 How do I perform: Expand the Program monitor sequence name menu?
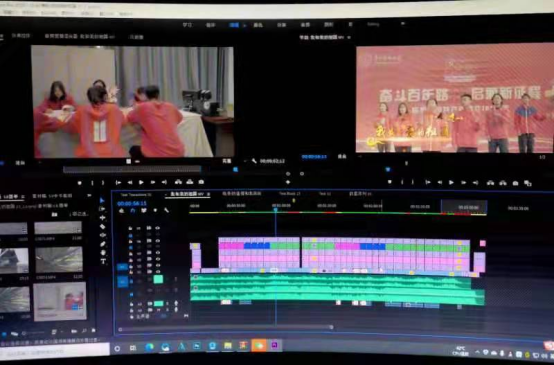(349, 37)
